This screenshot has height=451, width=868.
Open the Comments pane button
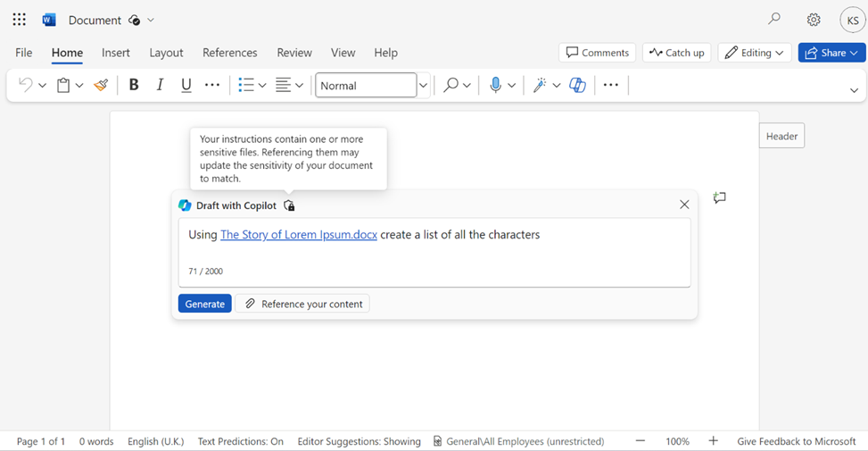click(x=598, y=53)
